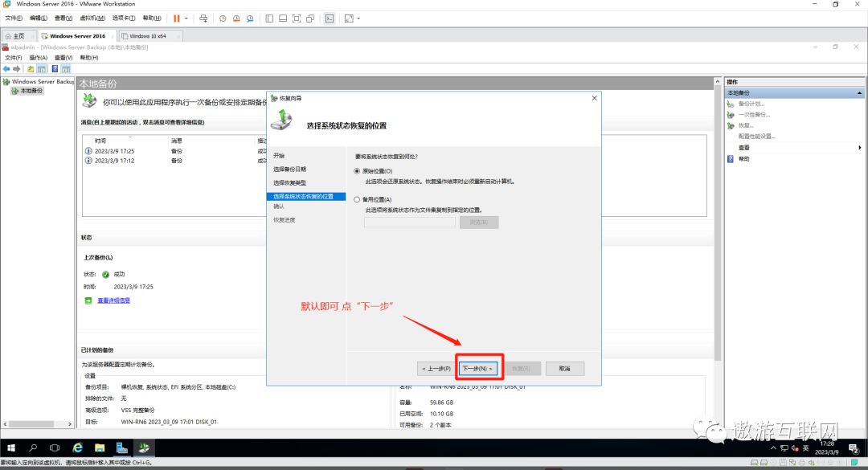868x470 pixels.
Task: Open taskbar search magnifier icon
Action: click(33, 448)
